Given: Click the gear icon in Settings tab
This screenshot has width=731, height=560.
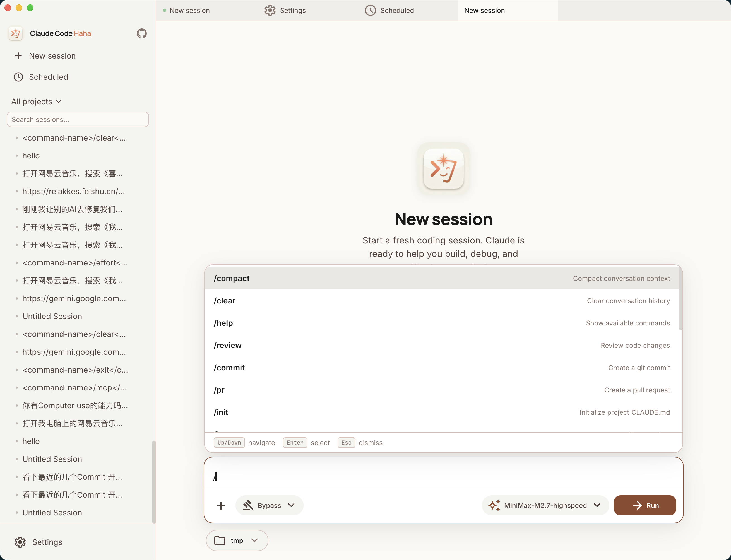Looking at the screenshot, I should click(270, 10).
